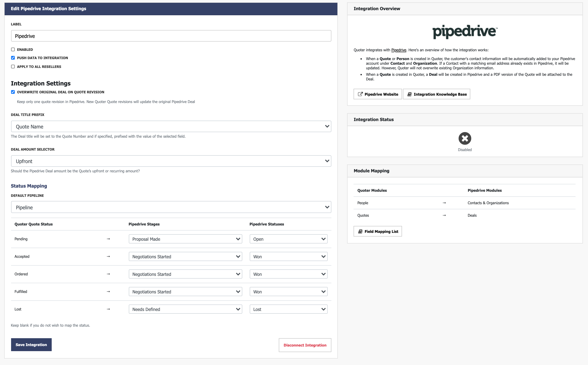Open stage dropdown in Fulfilled row
The width and height of the screenshot is (588, 365).
coord(185,292)
